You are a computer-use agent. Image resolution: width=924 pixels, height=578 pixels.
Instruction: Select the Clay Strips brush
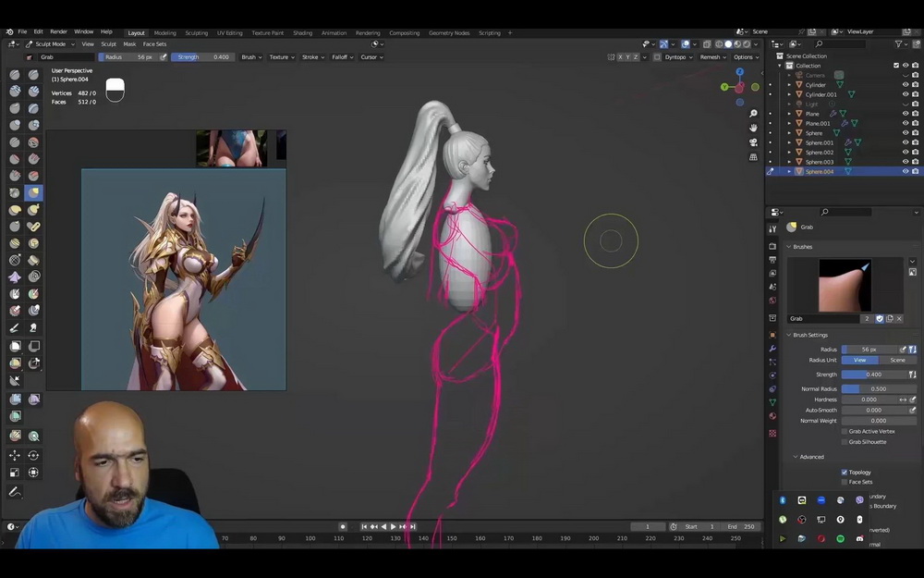(x=33, y=92)
